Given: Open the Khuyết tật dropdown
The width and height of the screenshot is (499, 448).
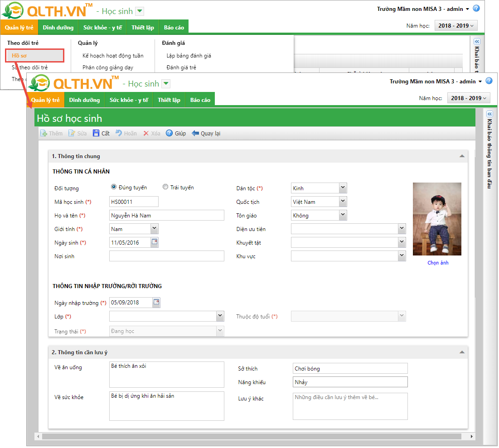Looking at the screenshot, I should pos(402,242).
